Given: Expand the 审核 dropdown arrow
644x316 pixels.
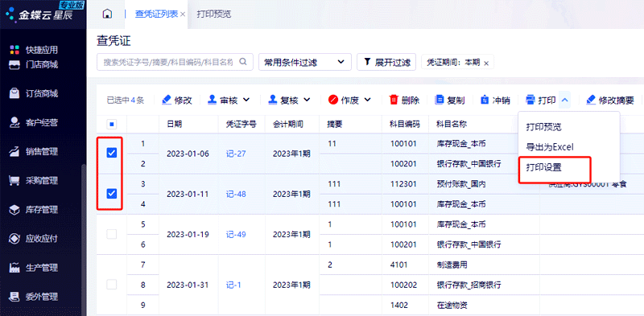Looking at the screenshot, I should pyautogui.click(x=246, y=100).
